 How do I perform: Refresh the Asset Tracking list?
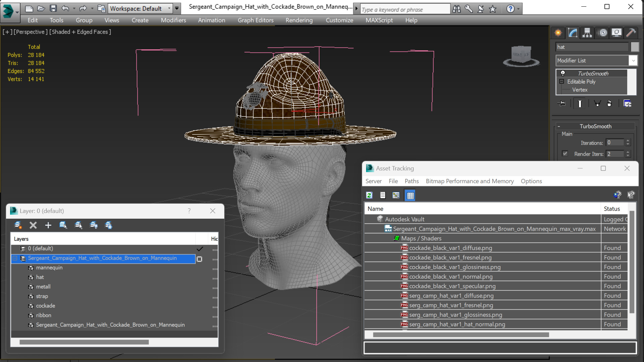pyautogui.click(x=369, y=195)
